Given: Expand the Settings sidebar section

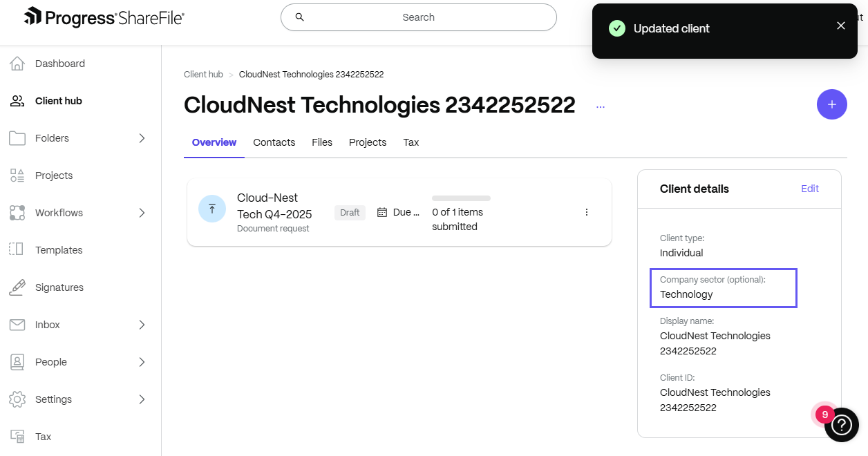Looking at the screenshot, I should 141,399.
